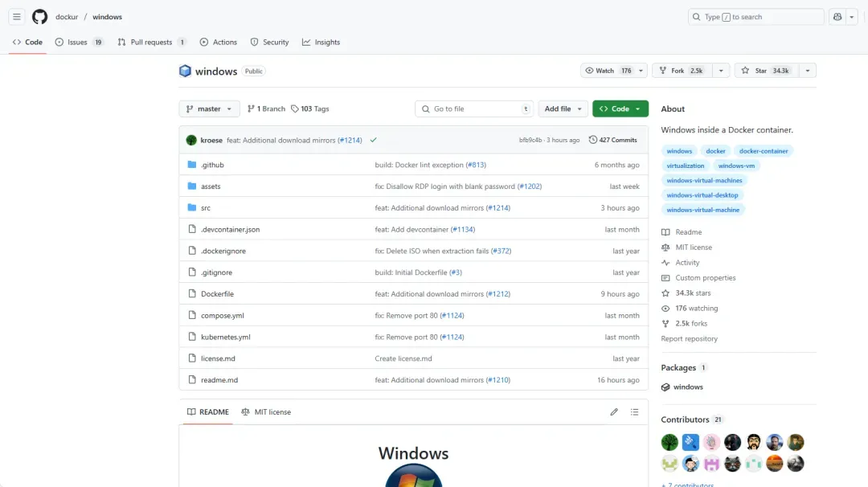Open commit hash bfb9c4b

pyautogui.click(x=530, y=140)
